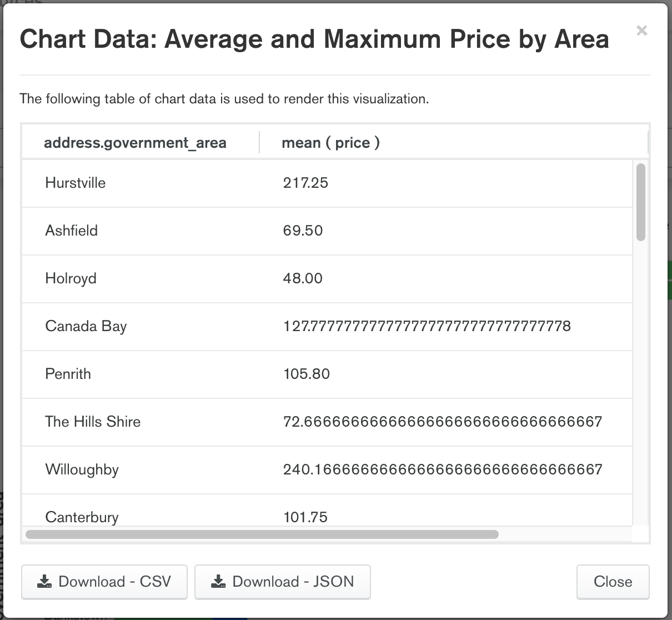Select the Hurstville row
Viewport: 672px width, 620px height.
pos(327,183)
